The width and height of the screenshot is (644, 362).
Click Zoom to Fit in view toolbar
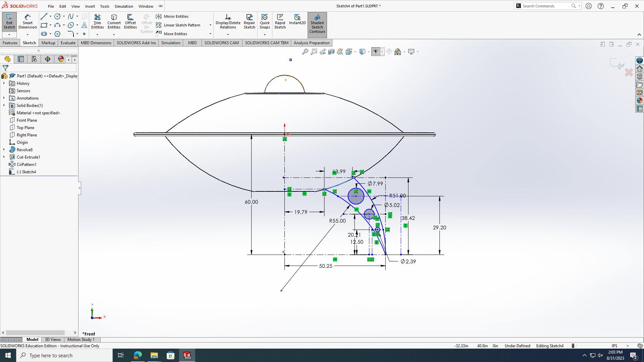click(x=305, y=52)
